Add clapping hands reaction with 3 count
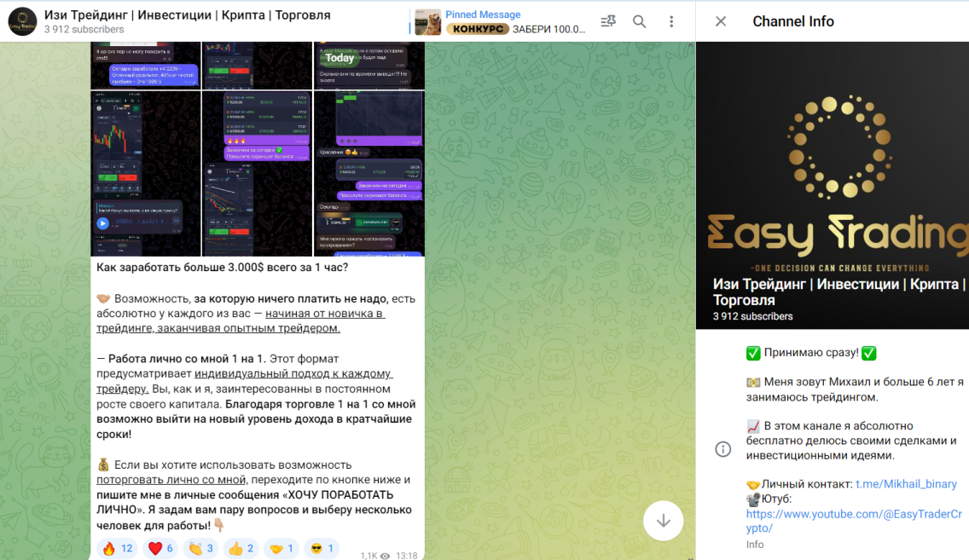This screenshot has width=969, height=560. [200, 548]
